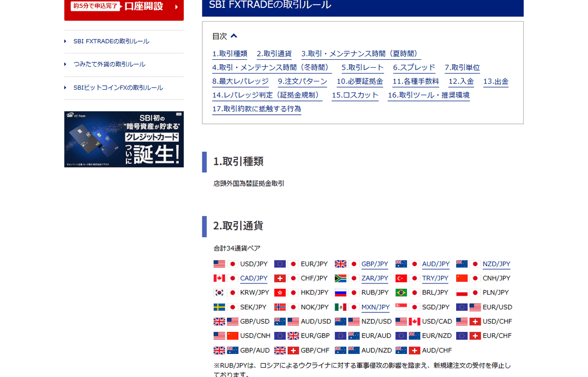Click the Norwegian flag beside NOK/JPY

(x=280, y=307)
